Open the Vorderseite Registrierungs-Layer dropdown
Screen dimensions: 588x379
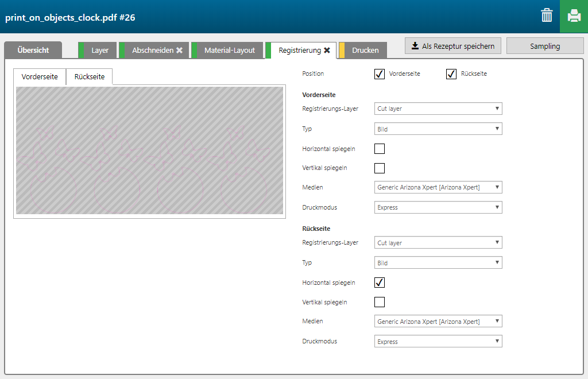pyautogui.click(x=438, y=109)
